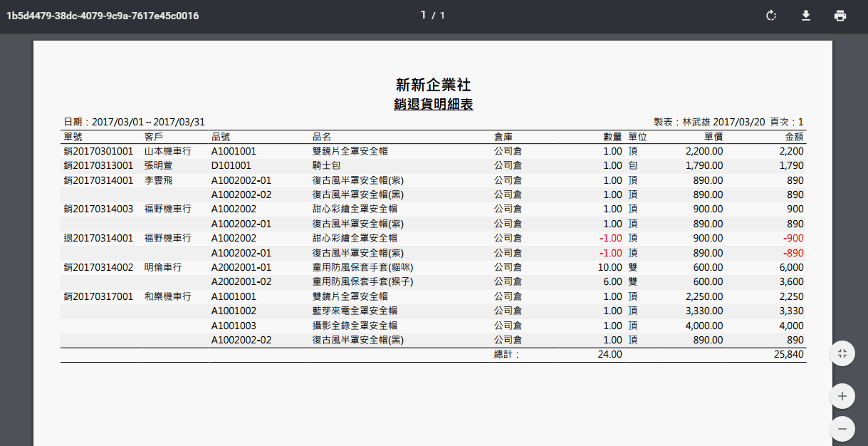
Task: Download the PDF file
Action: [x=806, y=16]
